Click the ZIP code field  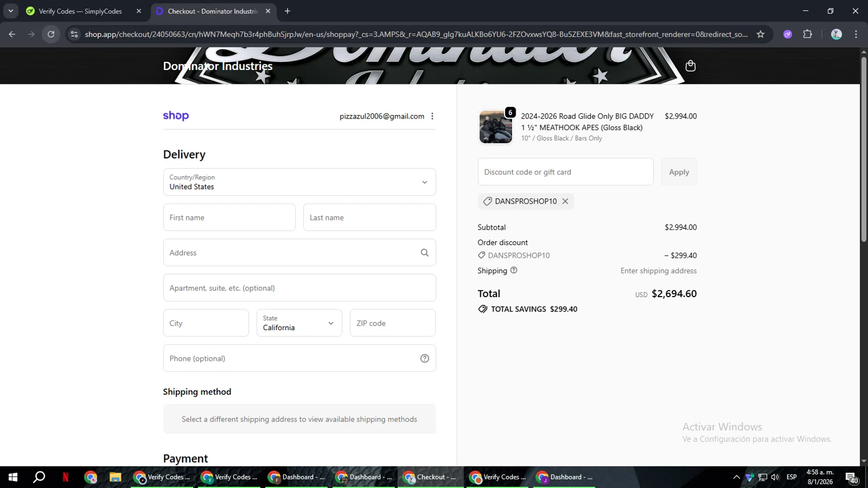pos(392,323)
